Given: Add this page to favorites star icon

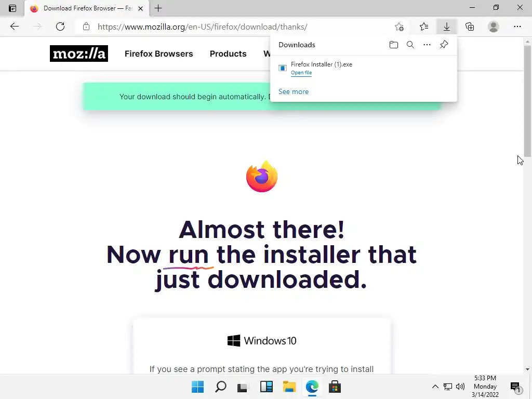Looking at the screenshot, I should (x=400, y=26).
